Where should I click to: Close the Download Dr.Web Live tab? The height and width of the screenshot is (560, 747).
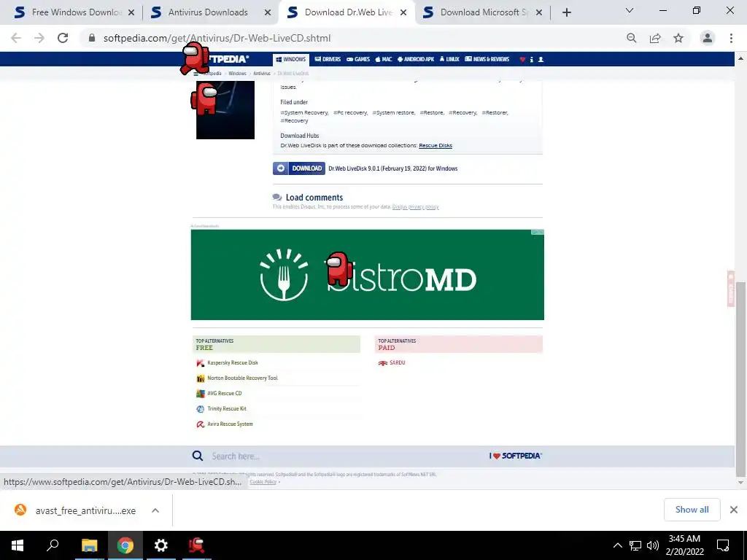point(403,12)
